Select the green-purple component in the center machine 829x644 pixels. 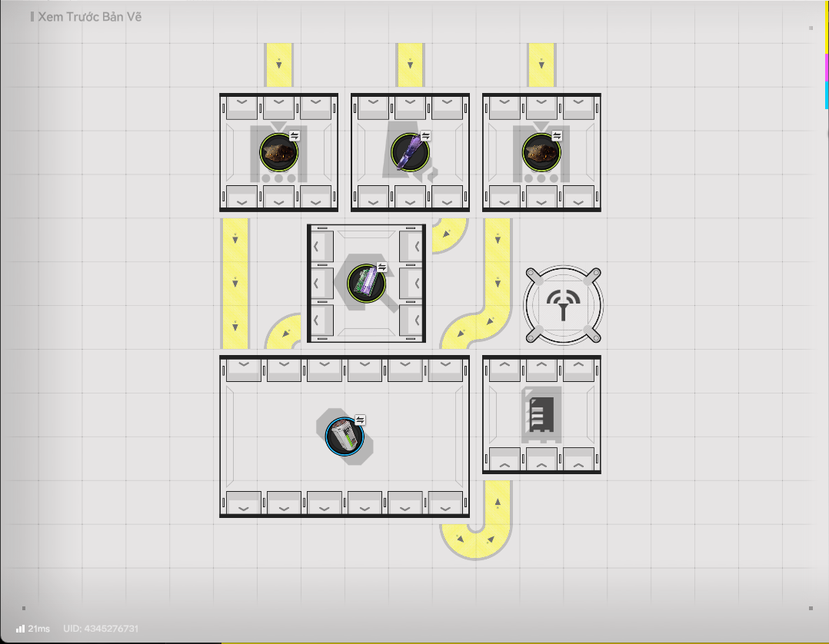point(365,282)
